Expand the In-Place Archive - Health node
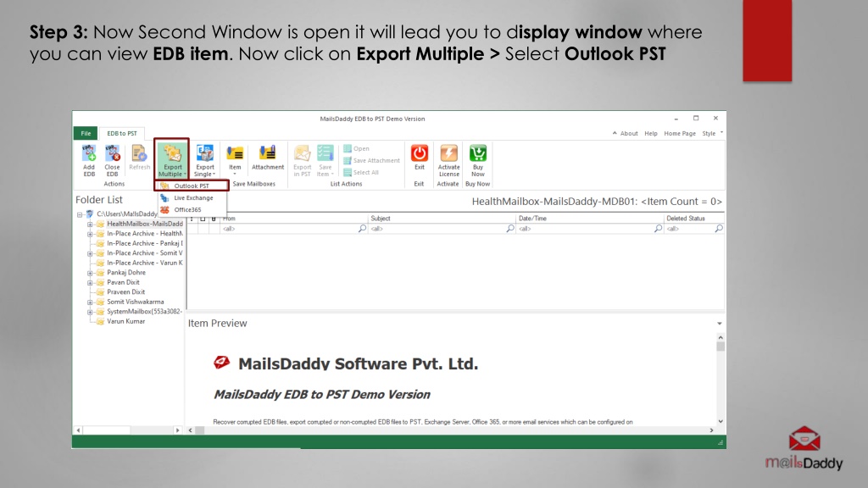The width and height of the screenshot is (868, 488). point(90,234)
